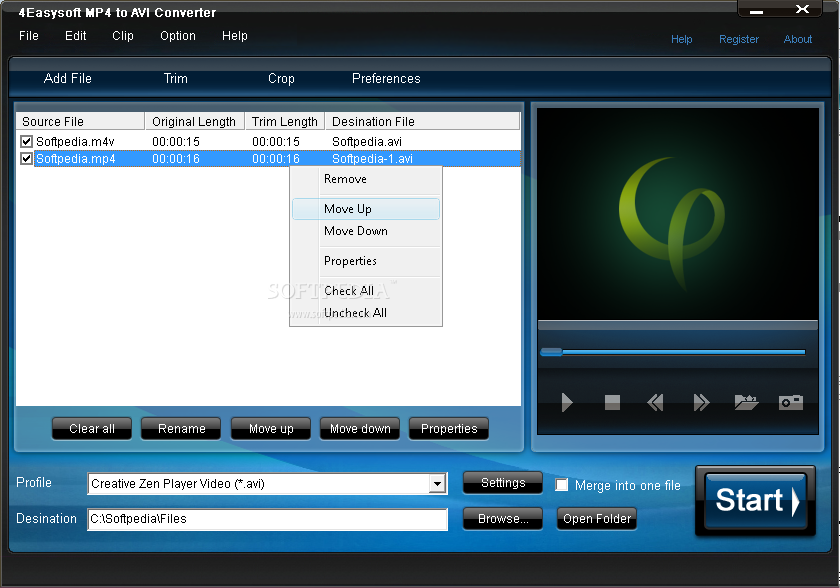The height and width of the screenshot is (588, 840).
Task: Click the Desination File column header
Action: (423, 122)
